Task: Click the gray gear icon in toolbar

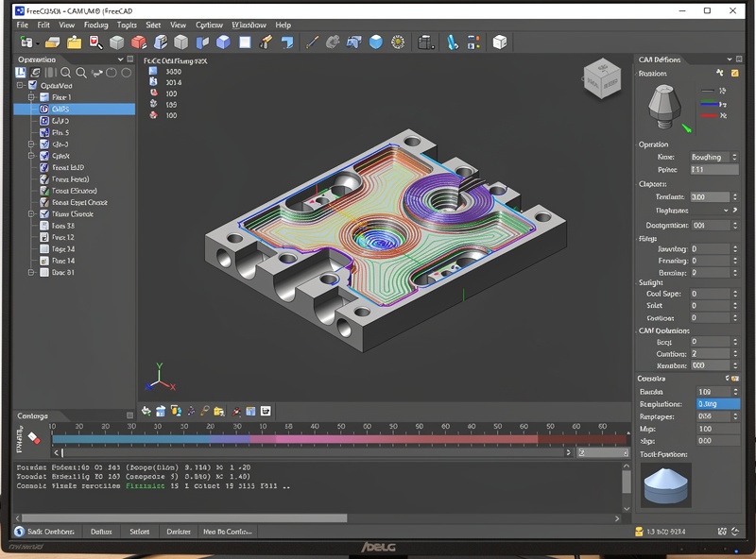Action: (x=333, y=42)
